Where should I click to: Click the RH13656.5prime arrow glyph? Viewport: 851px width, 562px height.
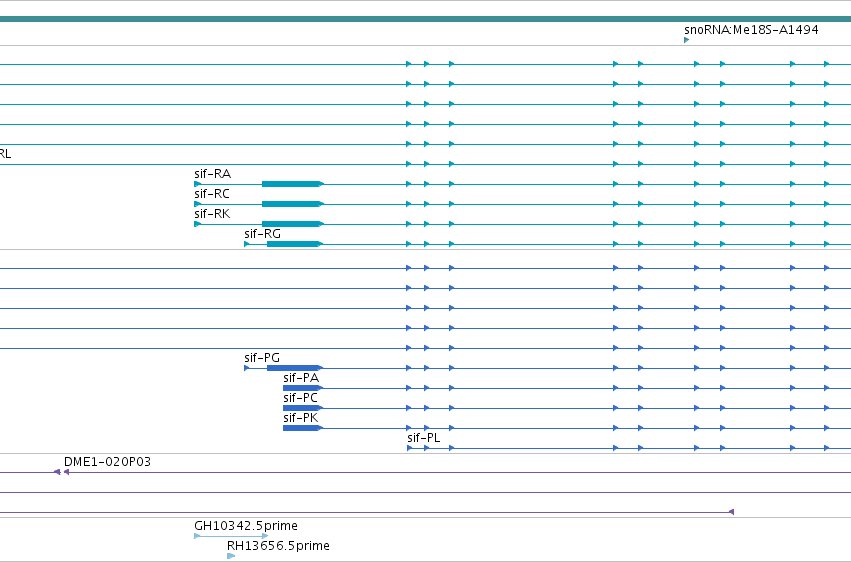tap(231, 556)
